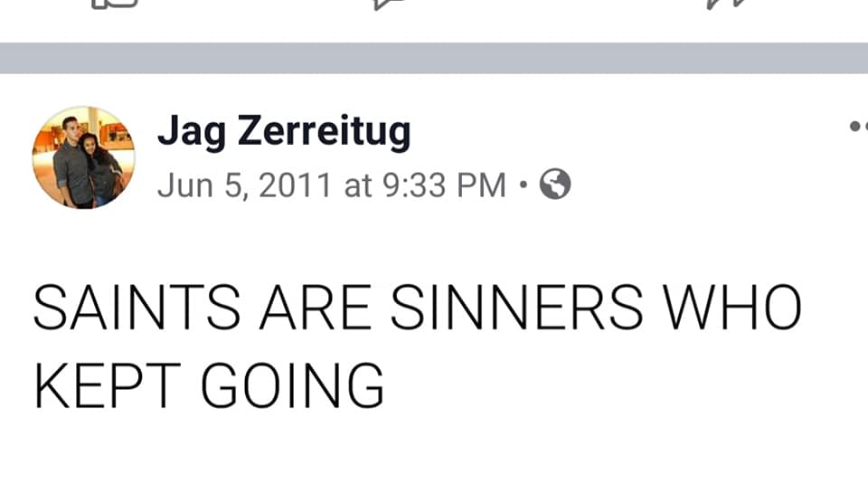Open Jag Zerreitug's profile picture
This screenshot has height=484, width=868.
(83, 157)
